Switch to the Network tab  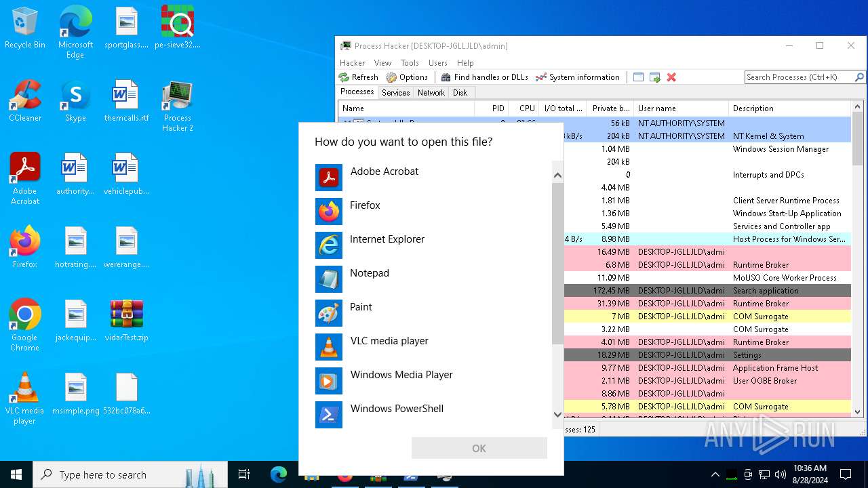click(x=431, y=93)
